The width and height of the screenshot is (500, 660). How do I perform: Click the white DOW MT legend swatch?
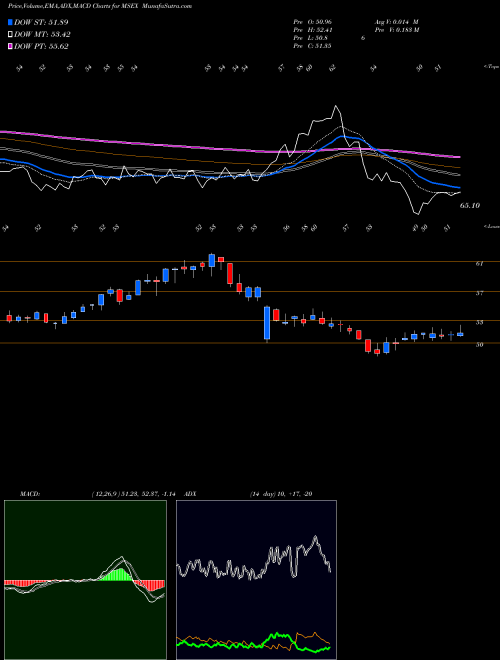pos(10,35)
